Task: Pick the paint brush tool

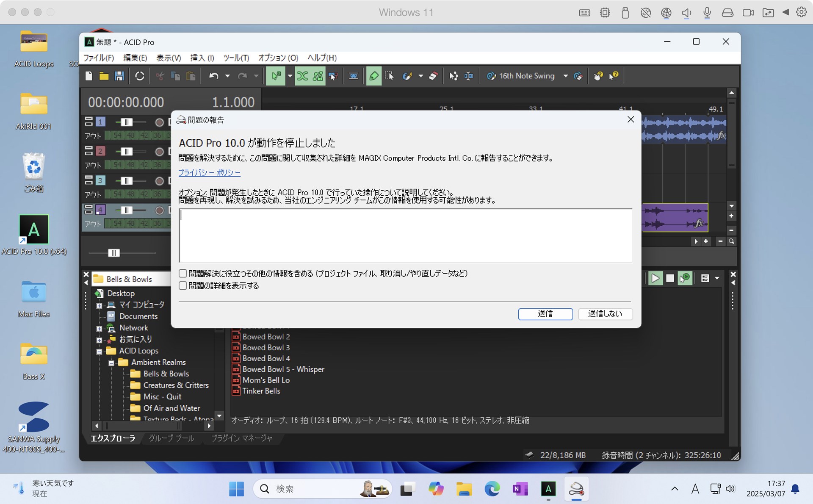Action: pyautogui.click(x=407, y=76)
